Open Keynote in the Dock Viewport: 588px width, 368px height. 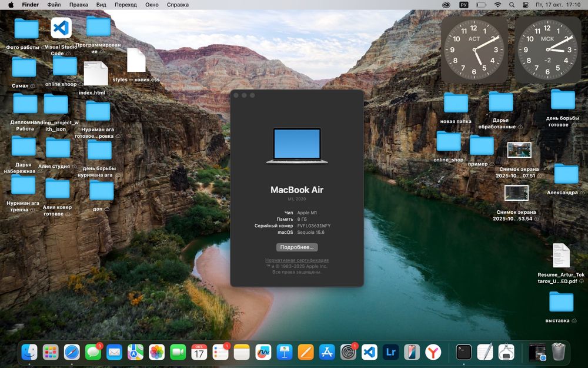click(x=284, y=352)
